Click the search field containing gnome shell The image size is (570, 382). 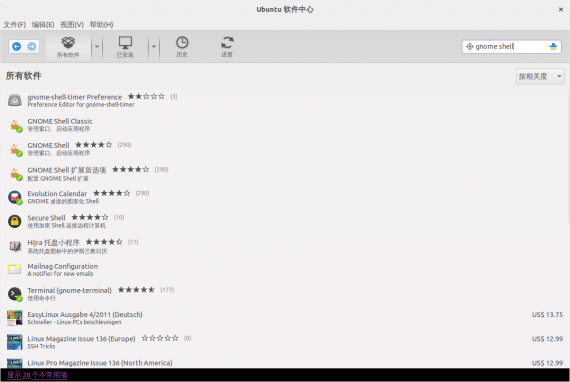pos(512,47)
